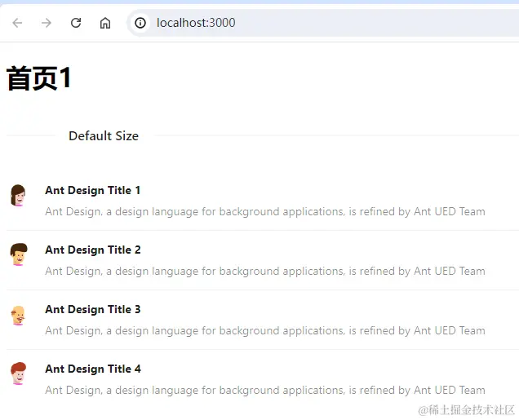Reload the page with the refresh icon
This screenshot has width=519, height=420.
coord(76,23)
